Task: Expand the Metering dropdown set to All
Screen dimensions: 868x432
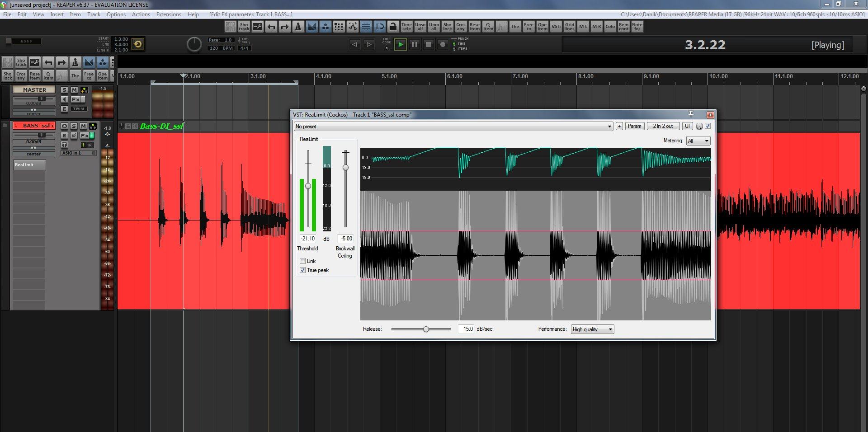Action: (698, 141)
